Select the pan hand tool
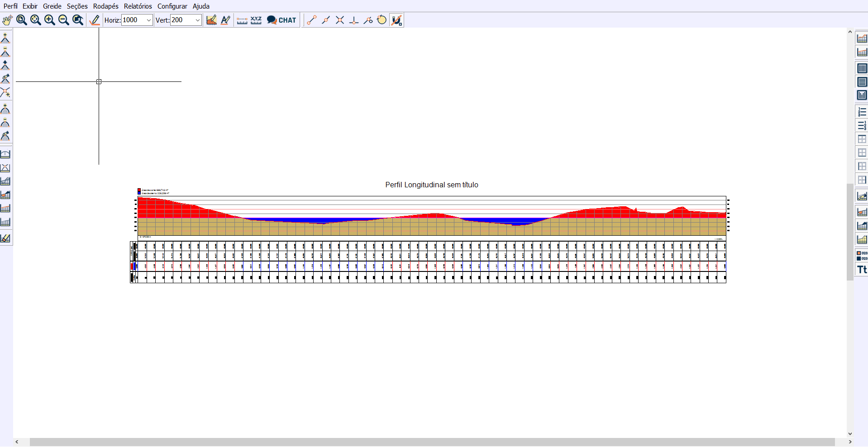Image resolution: width=868 pixels, height=447 pixels. pos(7,20)
